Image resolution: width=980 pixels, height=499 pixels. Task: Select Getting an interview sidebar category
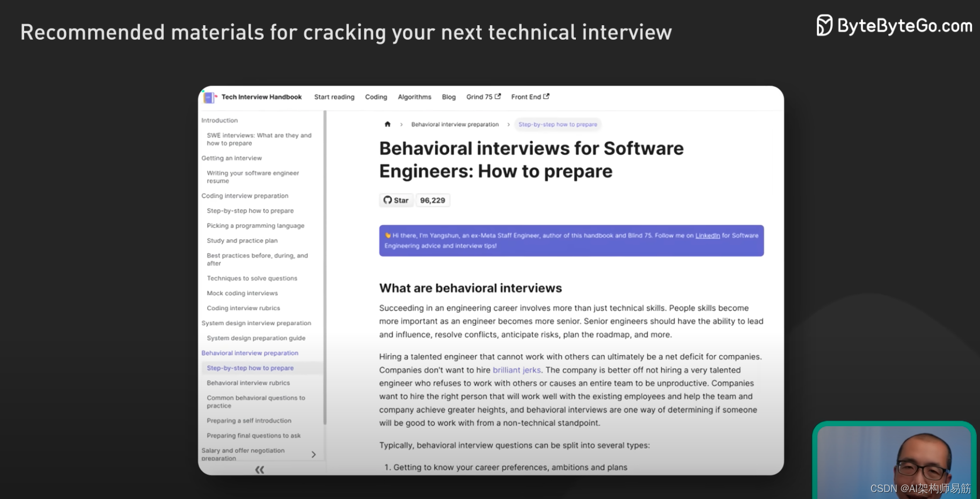click(x=232, y=158)
